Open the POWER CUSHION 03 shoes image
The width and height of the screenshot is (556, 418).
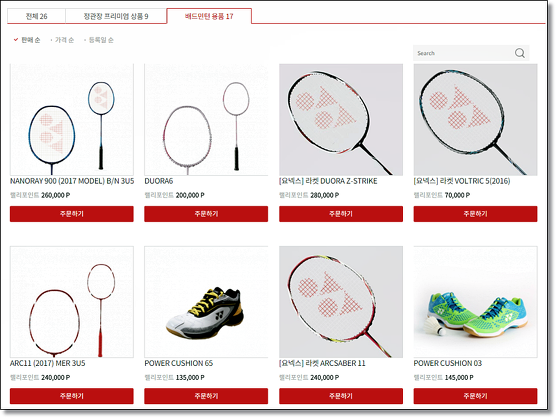pos(475,302)
